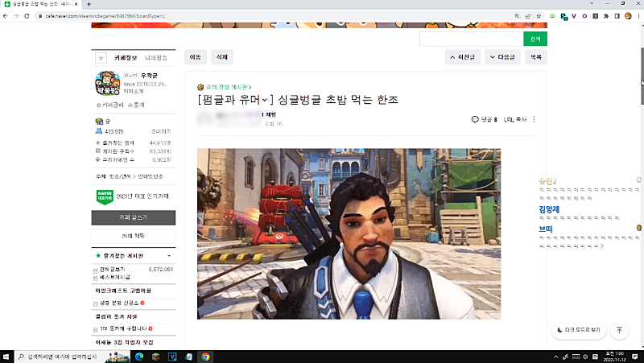The image size is (644, 363).
Task: Open a new browser tab with plus icon
Action: click(x=89, y=4)
